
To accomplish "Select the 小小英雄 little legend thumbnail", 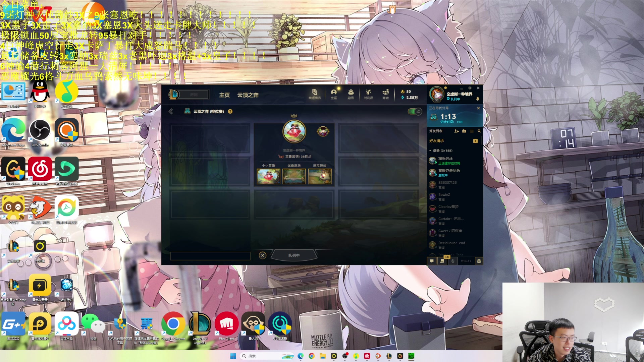I will tap(268, 176).
